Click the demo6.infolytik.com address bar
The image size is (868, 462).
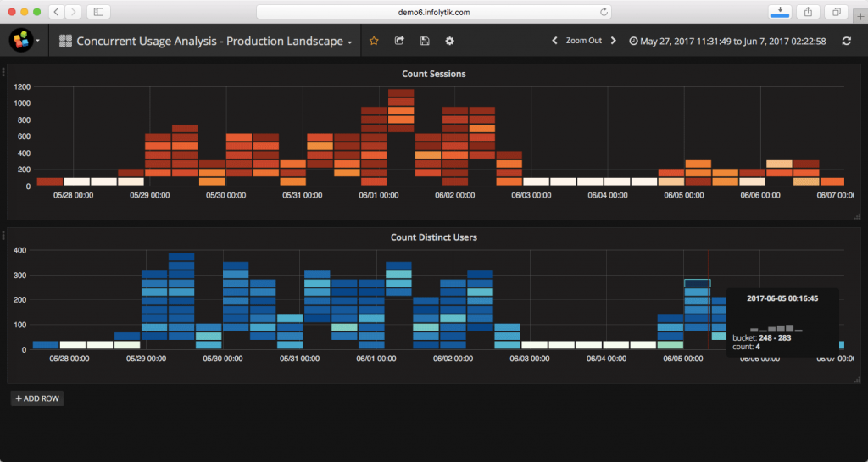pos(433,12)
